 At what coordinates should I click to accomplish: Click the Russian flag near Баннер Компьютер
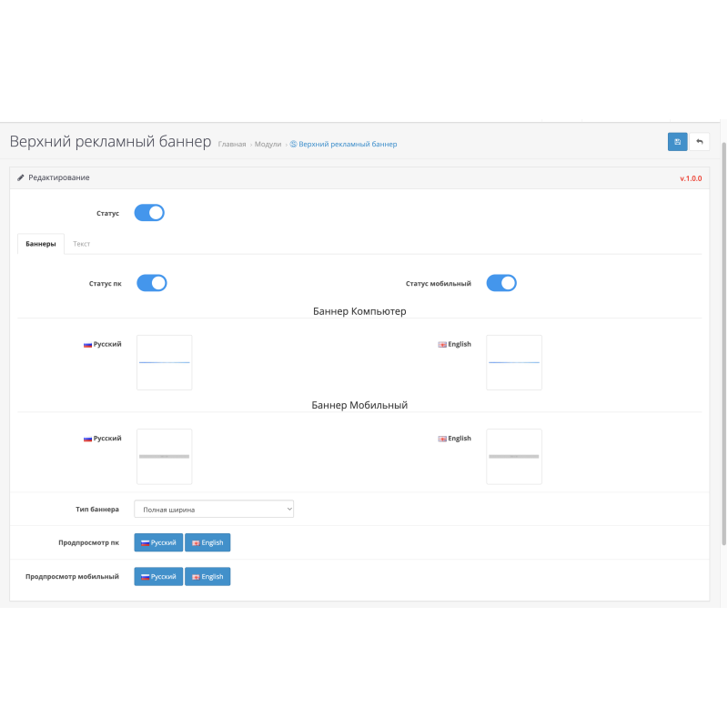[x=88, y=344]
